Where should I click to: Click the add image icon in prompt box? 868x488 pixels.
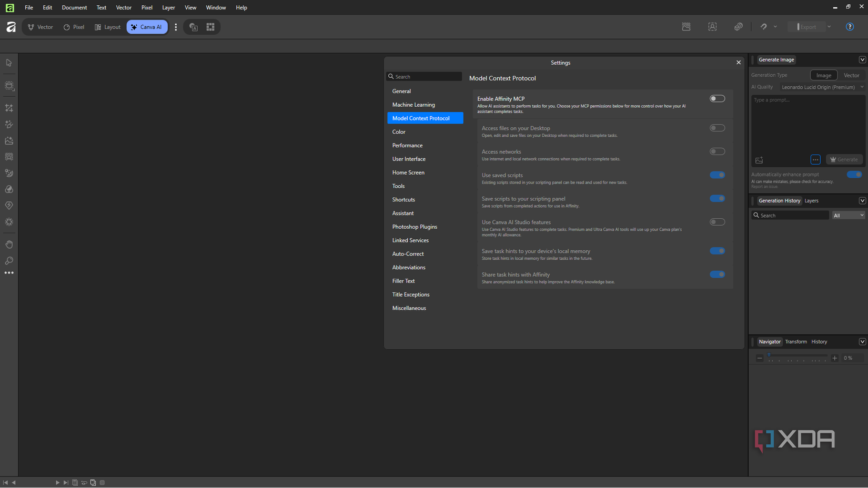click(x=759, y=160)
